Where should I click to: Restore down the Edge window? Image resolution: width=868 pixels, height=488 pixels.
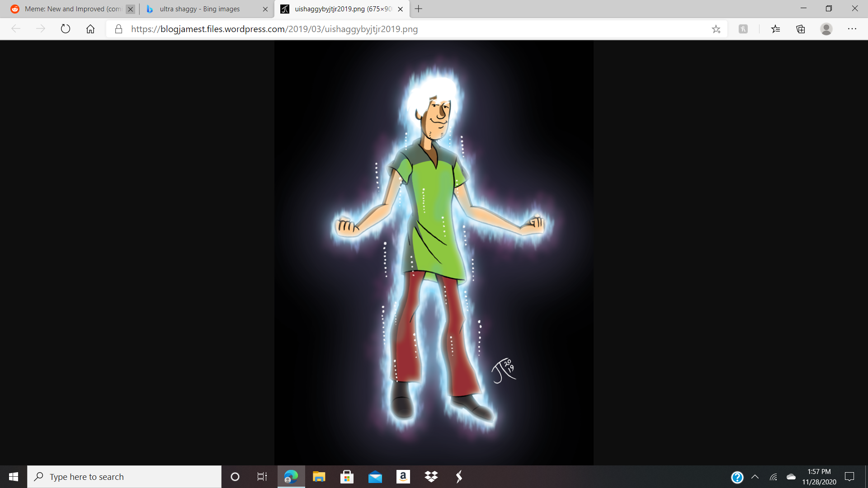[x=829, y=9]
